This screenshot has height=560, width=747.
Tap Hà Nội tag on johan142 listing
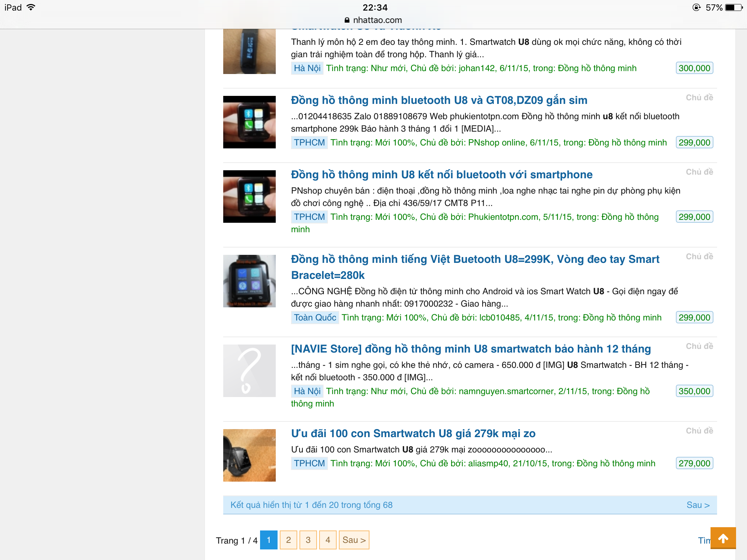(307, 68)
